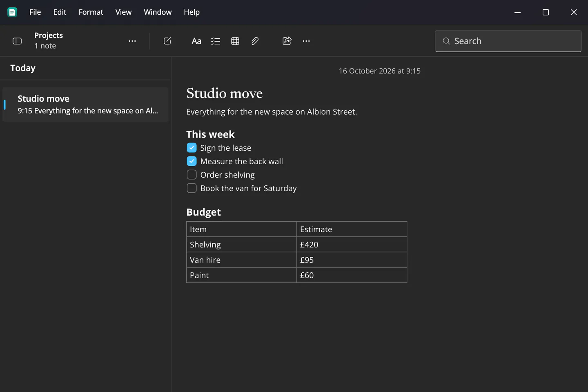Share the note using the share icon
The image size is (588, 392).
(x=287, y=41)
